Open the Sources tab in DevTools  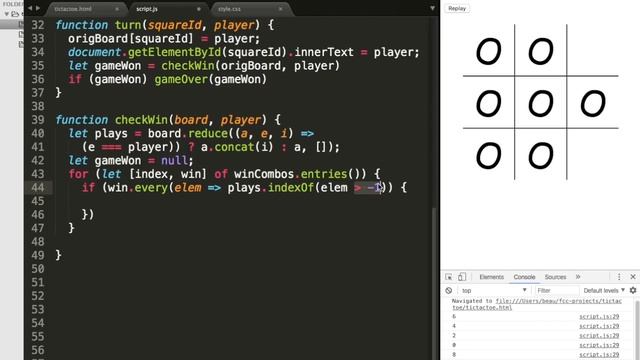[555, 277]
